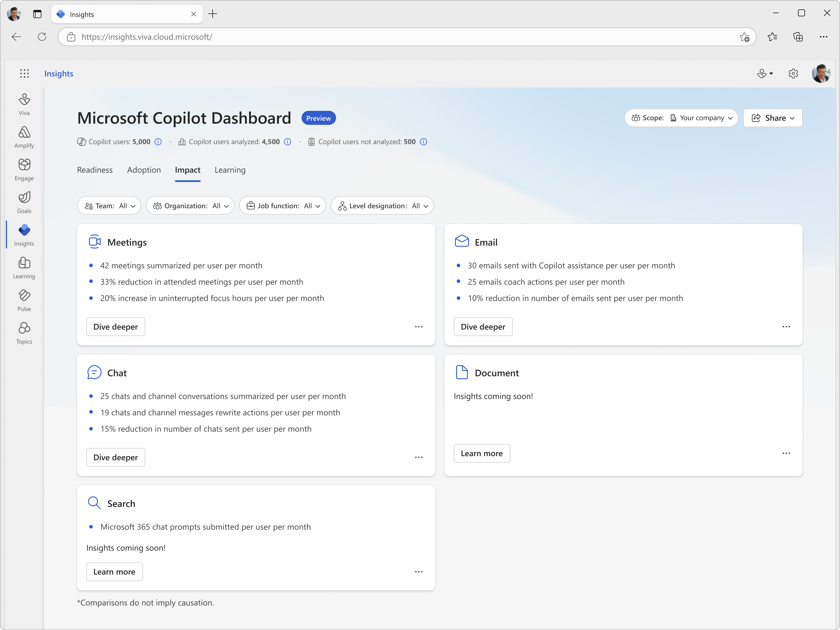
Task: Expand the Level designation filter dropdown
Action: click(382, 205)
